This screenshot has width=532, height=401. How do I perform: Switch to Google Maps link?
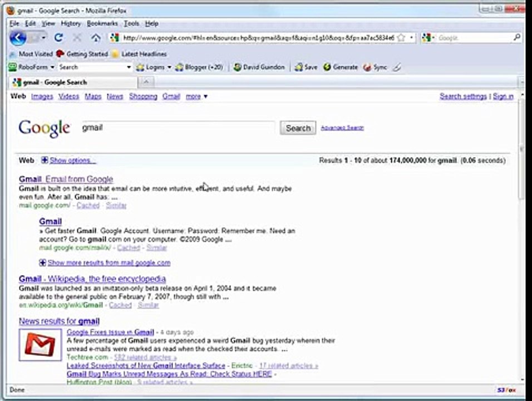point(93,96)
